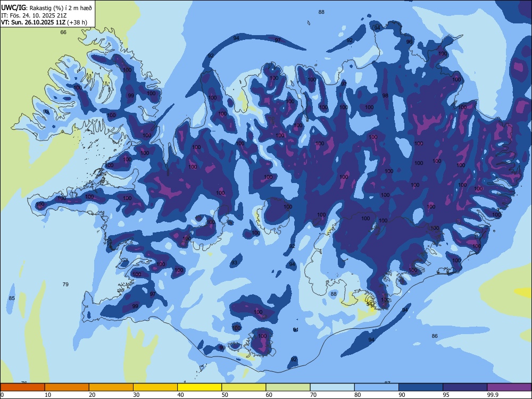This screenshot has width=532, height=399.
Task: Click the '90' legend tick label
Action: tap(402, 395)
